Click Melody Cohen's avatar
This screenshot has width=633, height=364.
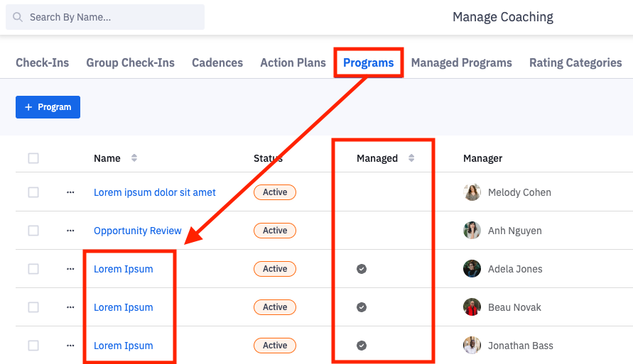pos(472,192)
